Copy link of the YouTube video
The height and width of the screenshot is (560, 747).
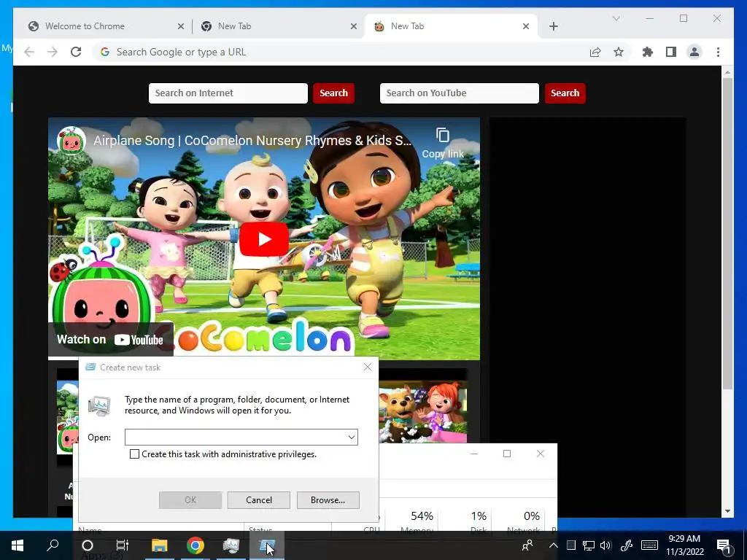443,143
